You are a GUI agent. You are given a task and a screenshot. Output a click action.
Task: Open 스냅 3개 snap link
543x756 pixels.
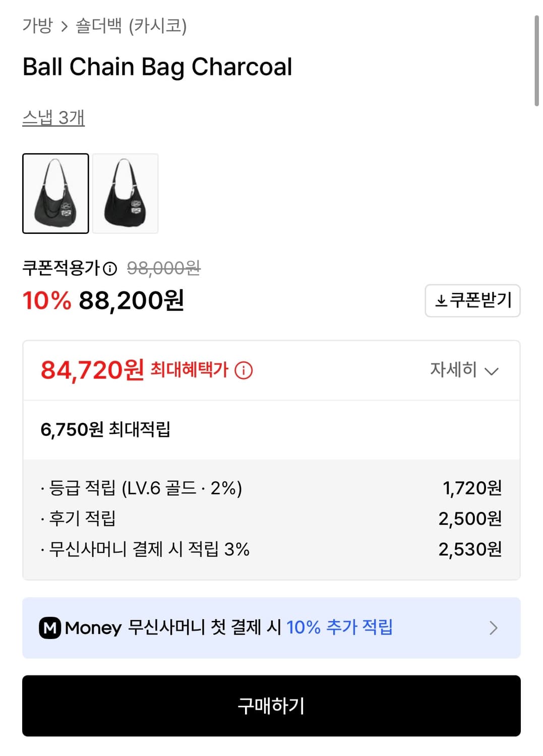pyautogui.click(x=53, y=118)
